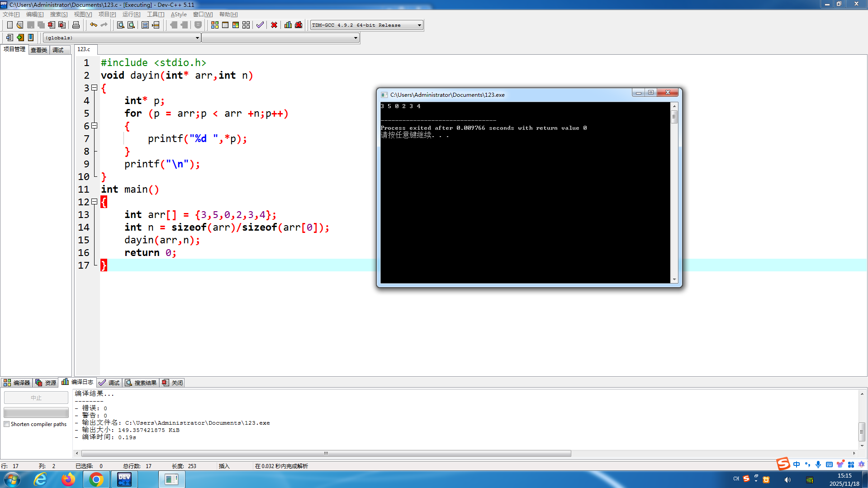The image size is (868, 488).
Task: Click the Redo arrow icon
Action: (x=104, y=25)
